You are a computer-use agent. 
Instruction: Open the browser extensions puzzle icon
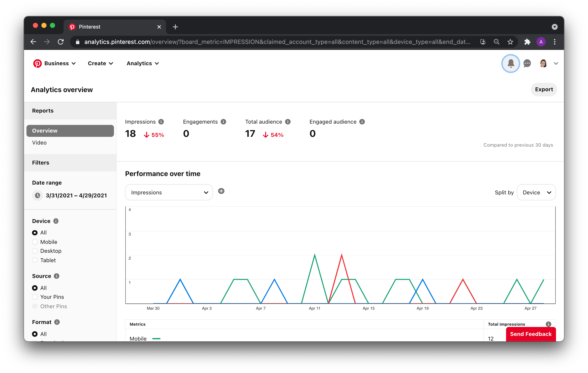(x=527, y=42)
